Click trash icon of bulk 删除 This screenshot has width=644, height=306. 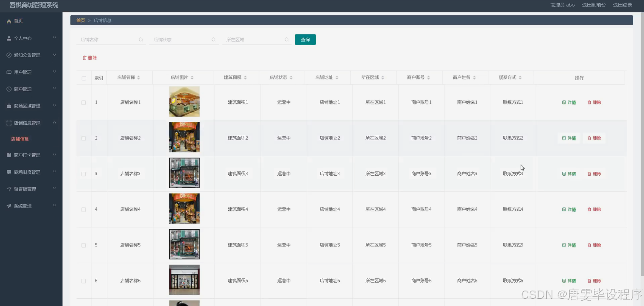[x=85, y=58]
